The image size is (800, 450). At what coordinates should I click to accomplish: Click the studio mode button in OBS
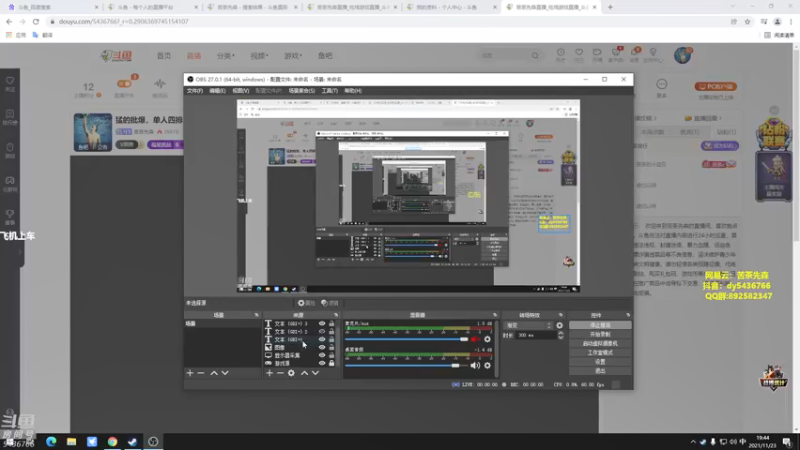pyautogui.click(x=600, y=353)
